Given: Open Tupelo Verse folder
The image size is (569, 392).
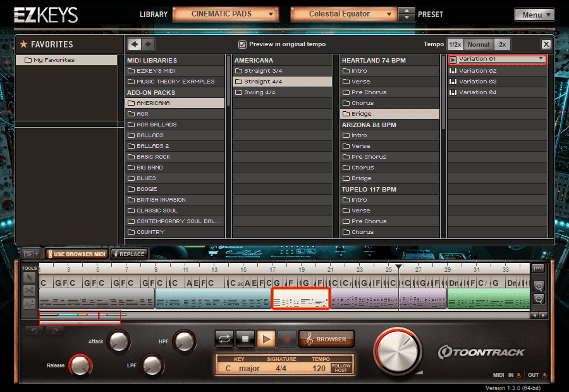Looking at the screenshot, I should [x=389, y=211].
